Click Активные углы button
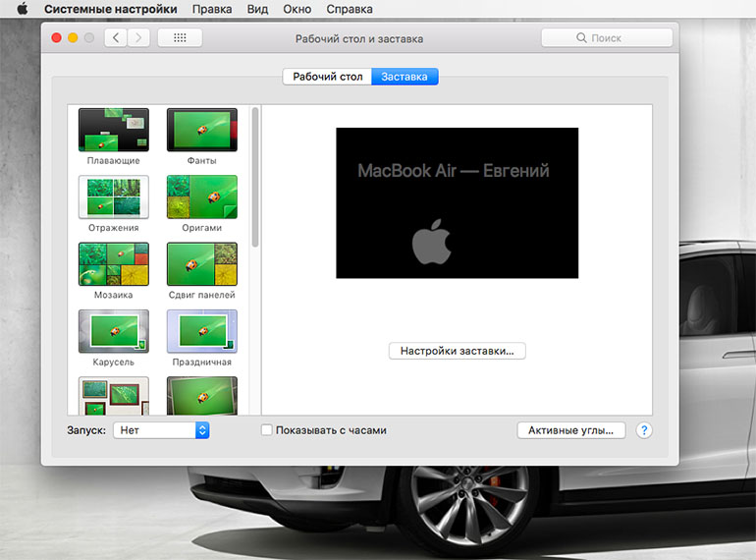The height and width of the screenshot is (560, 756). 570,430
